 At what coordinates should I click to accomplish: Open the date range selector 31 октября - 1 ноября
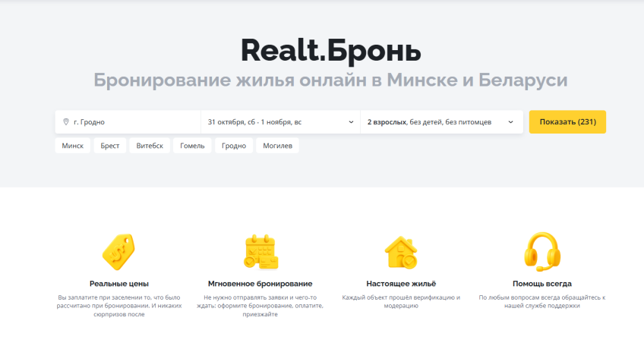pyautogui.click(x=280, y=122)
